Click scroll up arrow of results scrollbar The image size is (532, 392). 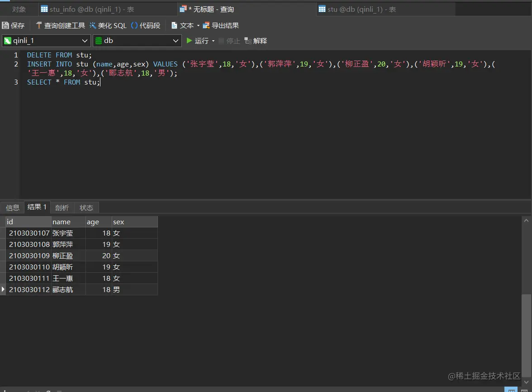coord(526,221)
